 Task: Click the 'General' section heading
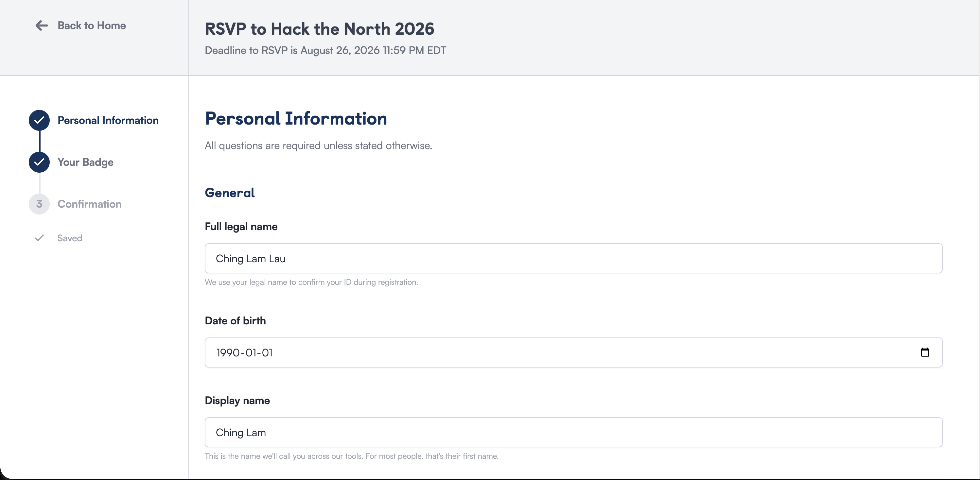click(x=230, y=193)
